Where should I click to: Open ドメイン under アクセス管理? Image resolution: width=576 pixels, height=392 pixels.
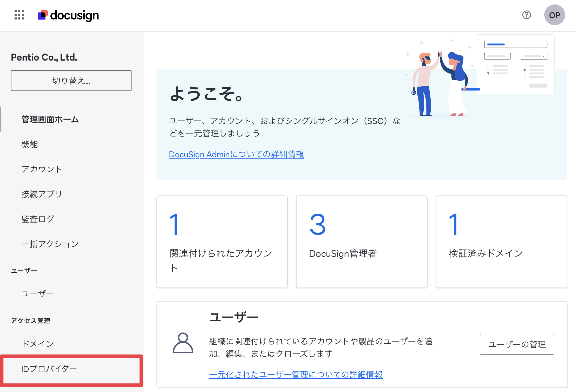pos(38,344)
